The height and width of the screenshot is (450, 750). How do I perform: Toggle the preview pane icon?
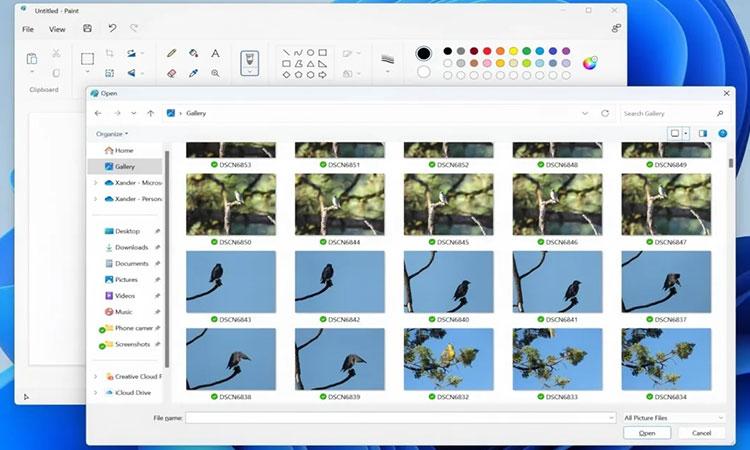[x=702, y=133]
